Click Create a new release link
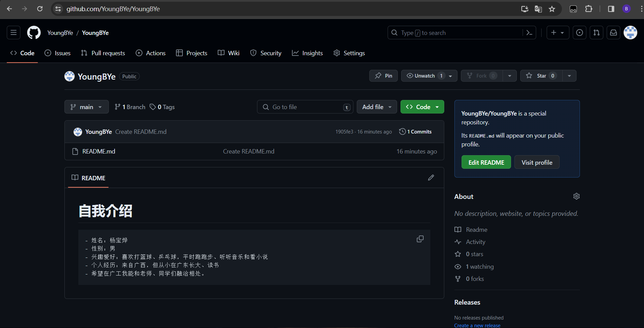This screenshot has height=328, width=644. pos(477,325)
